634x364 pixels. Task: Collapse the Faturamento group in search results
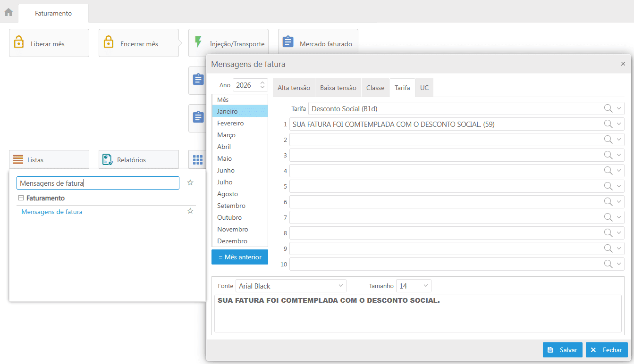click(x=21, y=198)
